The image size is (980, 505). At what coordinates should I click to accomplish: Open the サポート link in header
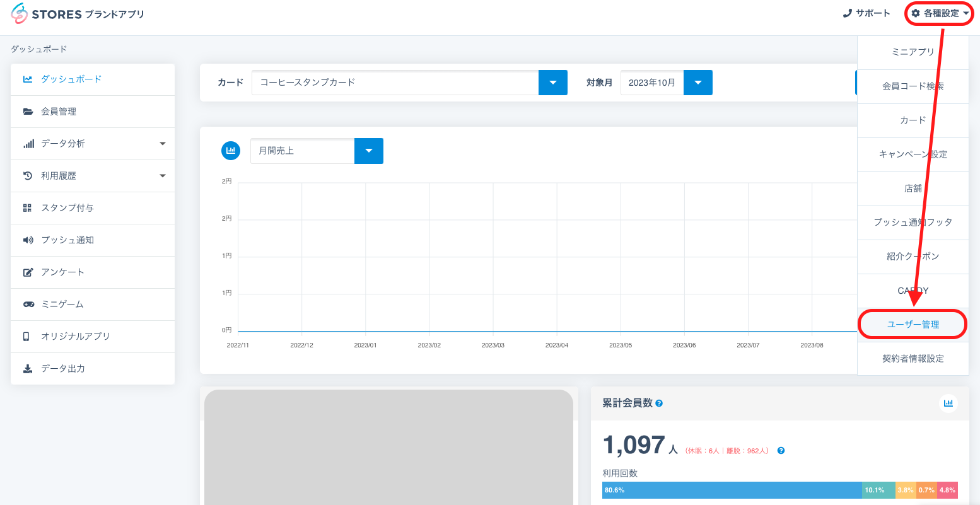tap(866, 13)
